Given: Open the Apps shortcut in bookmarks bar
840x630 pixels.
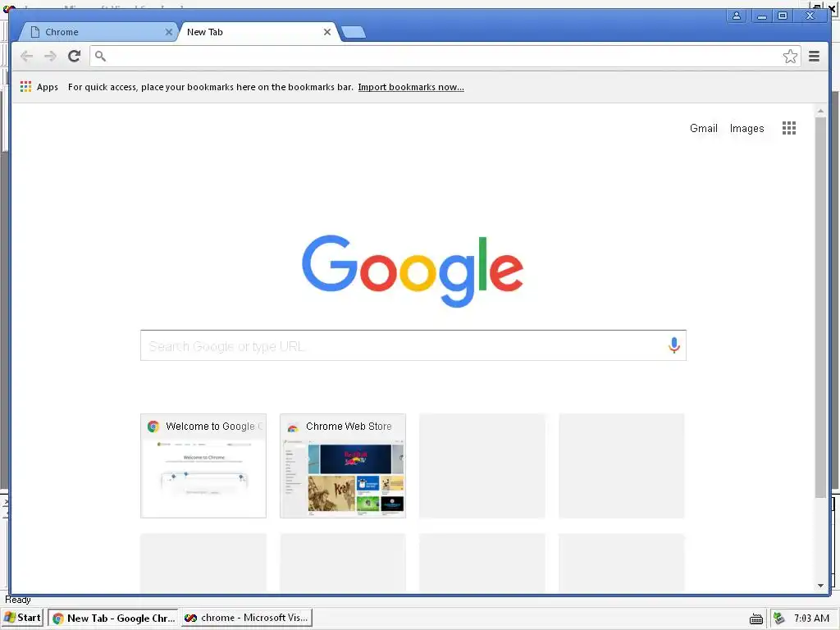Looking at the screenshot, I should [39, 87].
